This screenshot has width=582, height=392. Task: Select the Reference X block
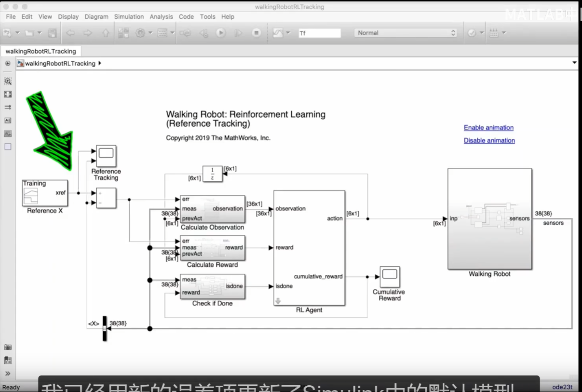44,193
